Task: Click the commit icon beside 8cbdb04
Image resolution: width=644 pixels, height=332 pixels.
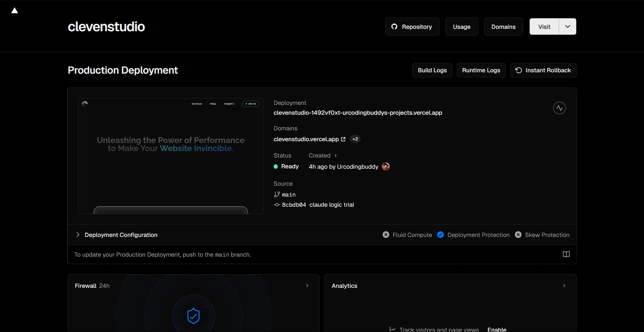Action: coord(277,205)
